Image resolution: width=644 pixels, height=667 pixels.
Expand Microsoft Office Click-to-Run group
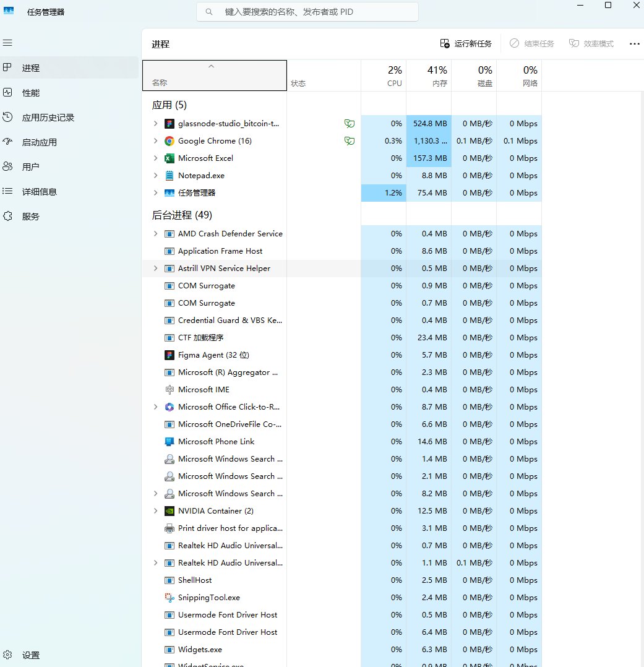point(155,407)
